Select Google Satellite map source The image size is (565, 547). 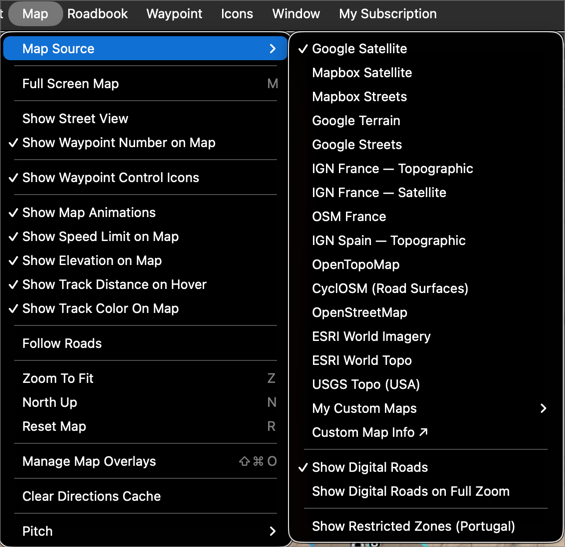click(426, 49)
